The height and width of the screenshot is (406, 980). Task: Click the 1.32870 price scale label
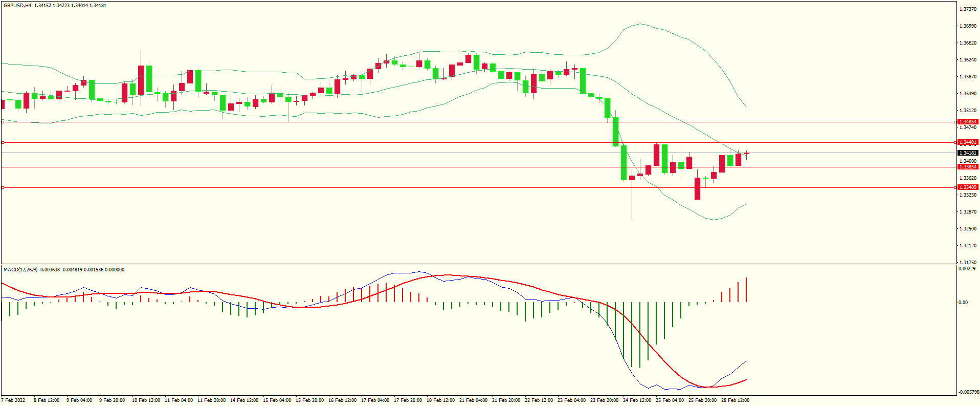coord(968,212)
